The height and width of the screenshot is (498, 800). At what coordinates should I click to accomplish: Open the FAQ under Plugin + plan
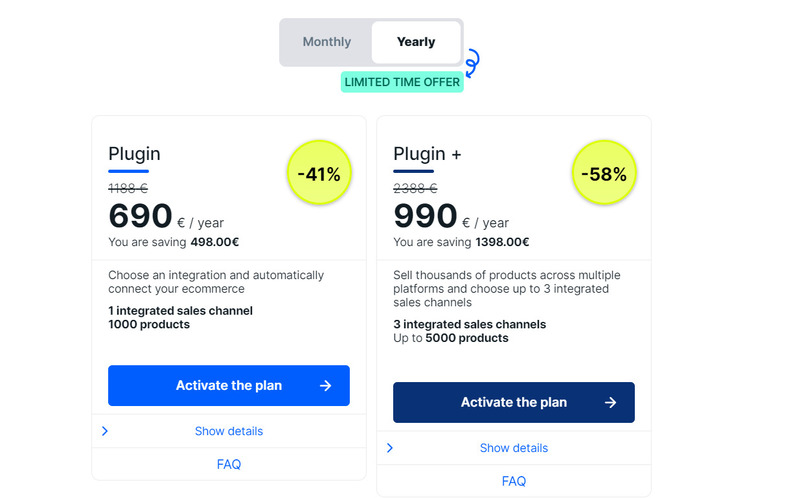514,481
